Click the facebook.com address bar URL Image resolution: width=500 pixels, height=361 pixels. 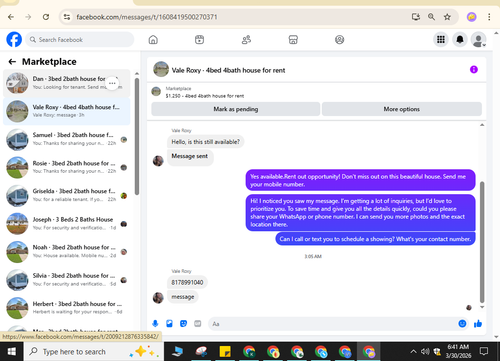147,17
